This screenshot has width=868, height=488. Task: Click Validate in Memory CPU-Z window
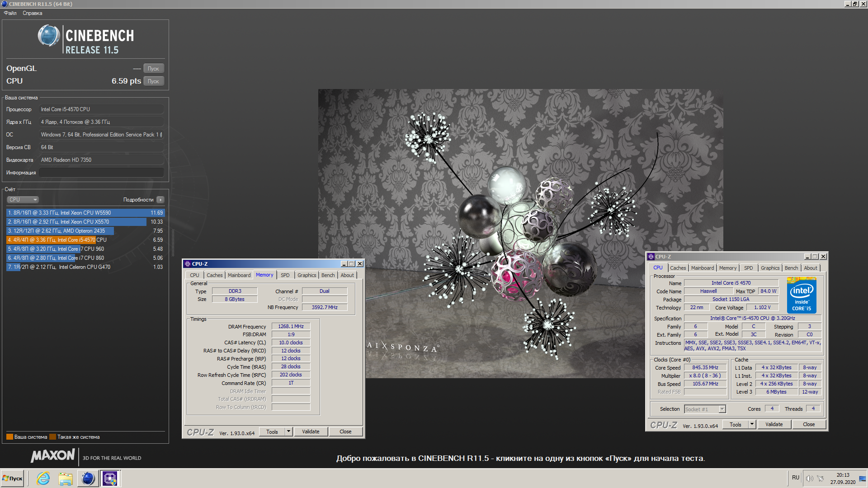click(x=311, y=432)
